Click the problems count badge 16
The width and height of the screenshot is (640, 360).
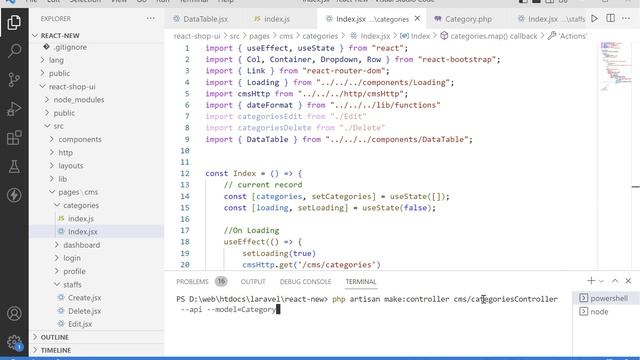221,281
